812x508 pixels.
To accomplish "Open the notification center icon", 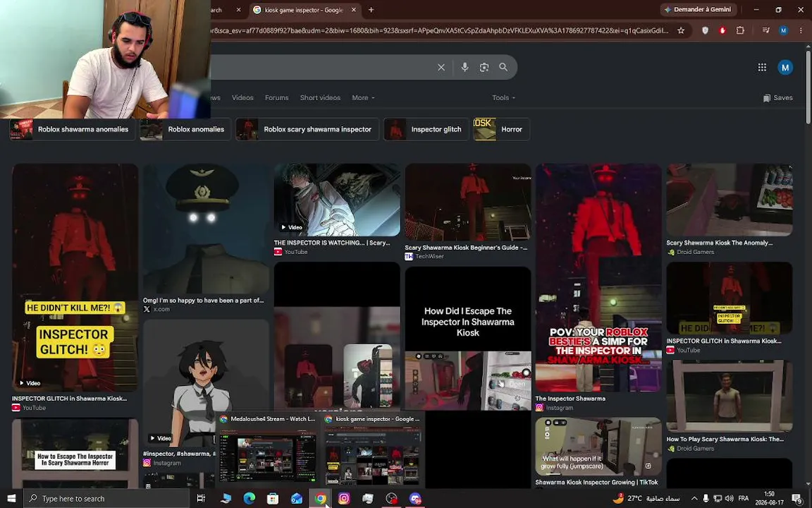I will [x=798, y=499].
